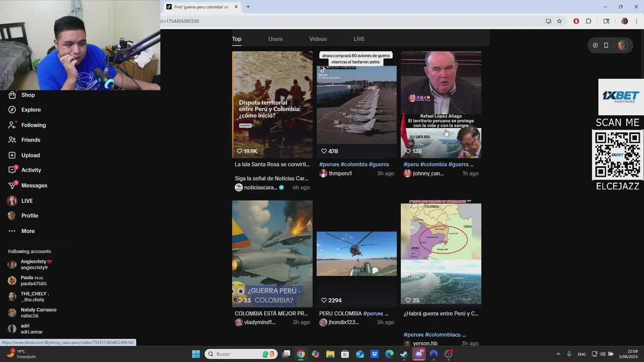644x362 pixels.
Task: Expand the system tray hidden icons chevron
Action: [558, 354]
